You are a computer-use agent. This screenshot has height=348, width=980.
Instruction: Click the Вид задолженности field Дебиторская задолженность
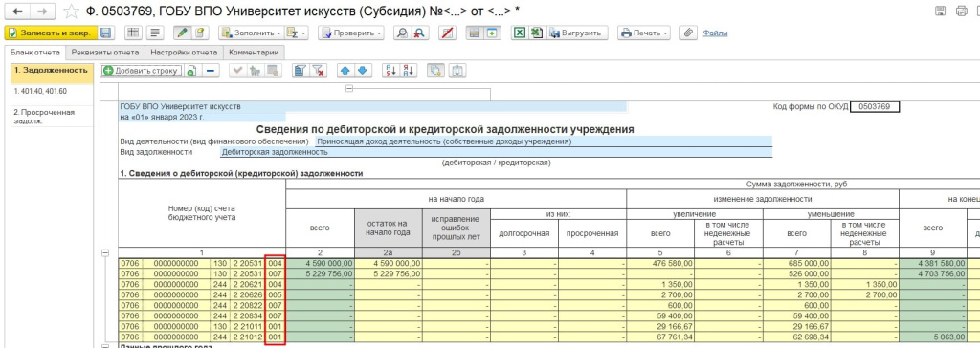tap(497, 152)
